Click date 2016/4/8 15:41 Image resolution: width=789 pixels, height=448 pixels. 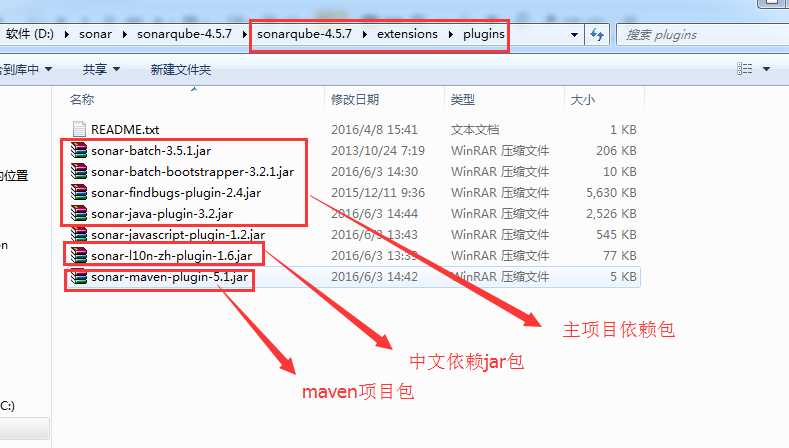[374, 130]
